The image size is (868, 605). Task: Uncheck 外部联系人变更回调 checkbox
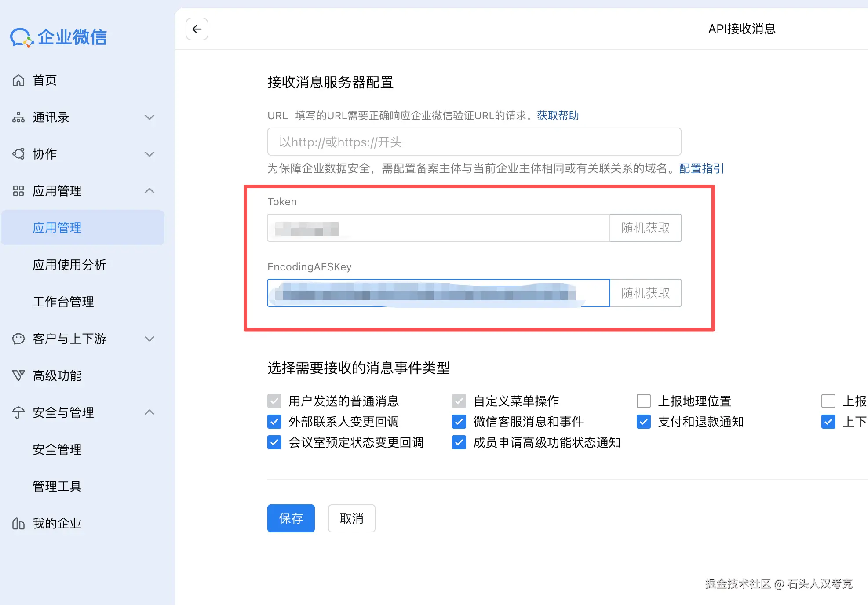click(274, 422)
